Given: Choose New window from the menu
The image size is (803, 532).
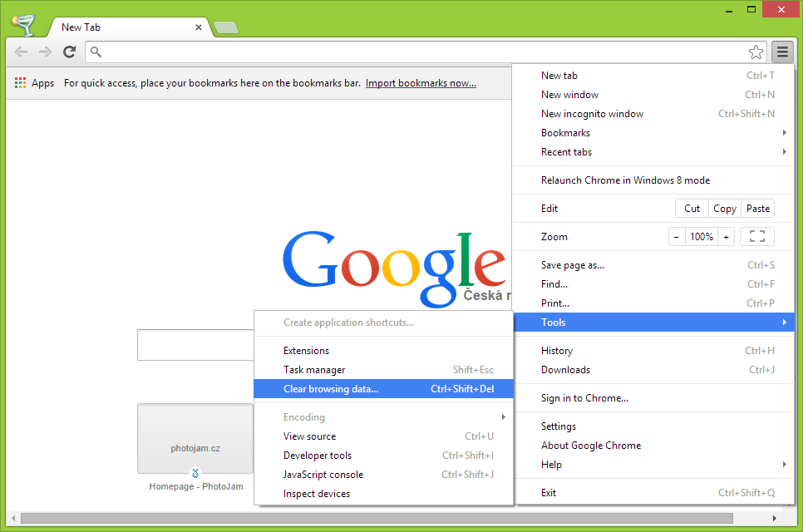Looking at the screenshot, I should 653,95.
